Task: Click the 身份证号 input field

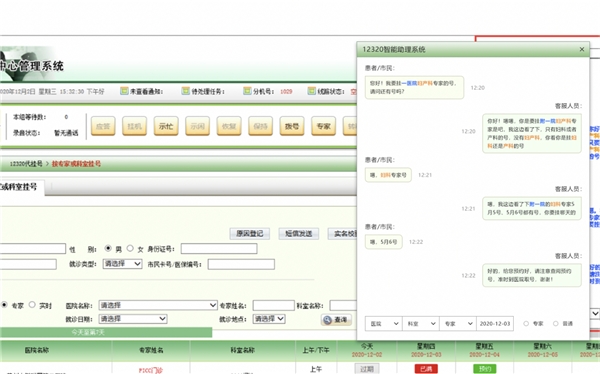Action: click(x=219, y=249)
